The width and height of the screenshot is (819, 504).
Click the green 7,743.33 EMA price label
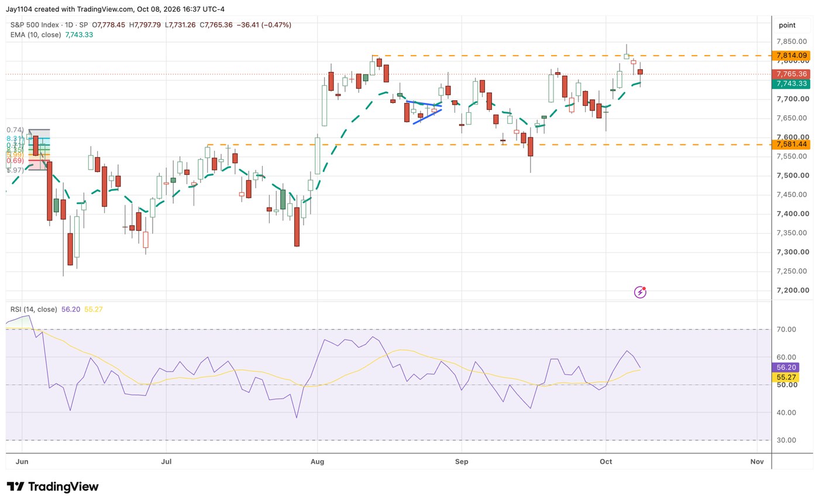tap(791, 84)
